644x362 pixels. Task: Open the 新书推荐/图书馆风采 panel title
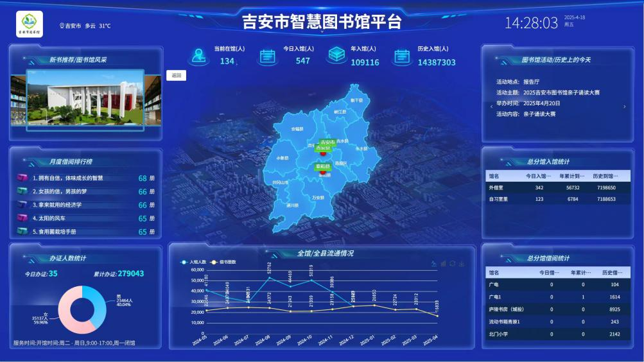pyautogui.click(x=78, y=60)
